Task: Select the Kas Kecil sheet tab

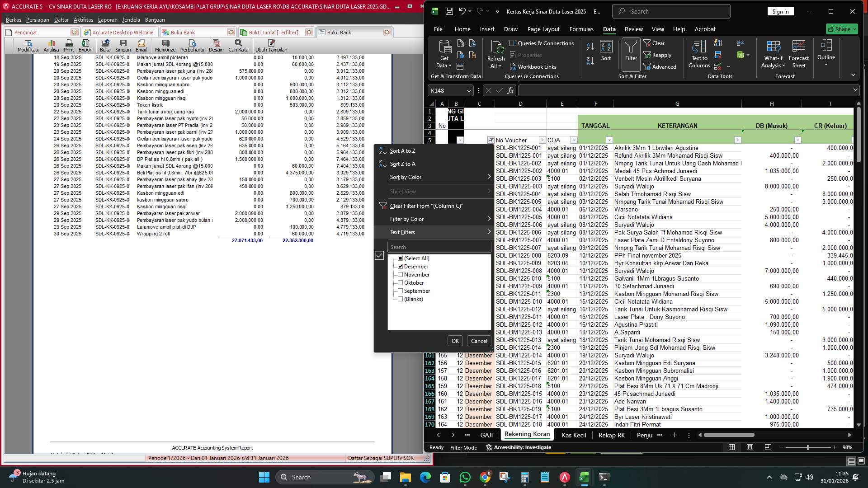Action: [574, 435]
